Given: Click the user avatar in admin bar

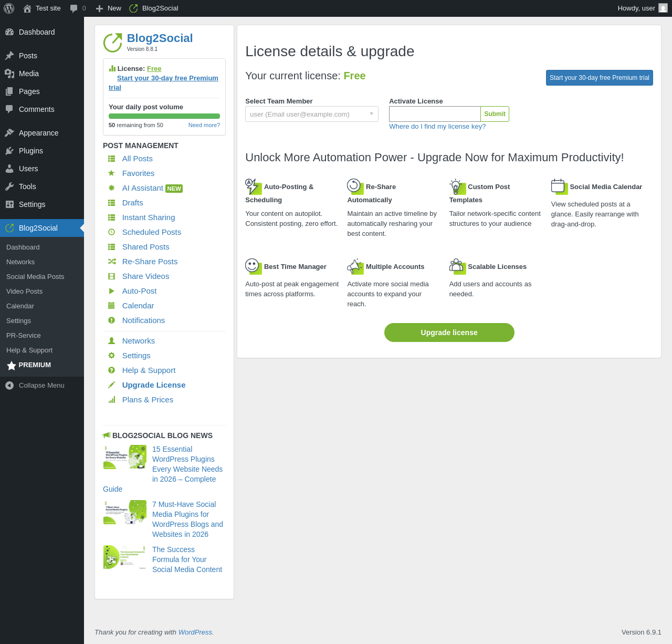Looking at the screenshot, I should tap(663, 8).
